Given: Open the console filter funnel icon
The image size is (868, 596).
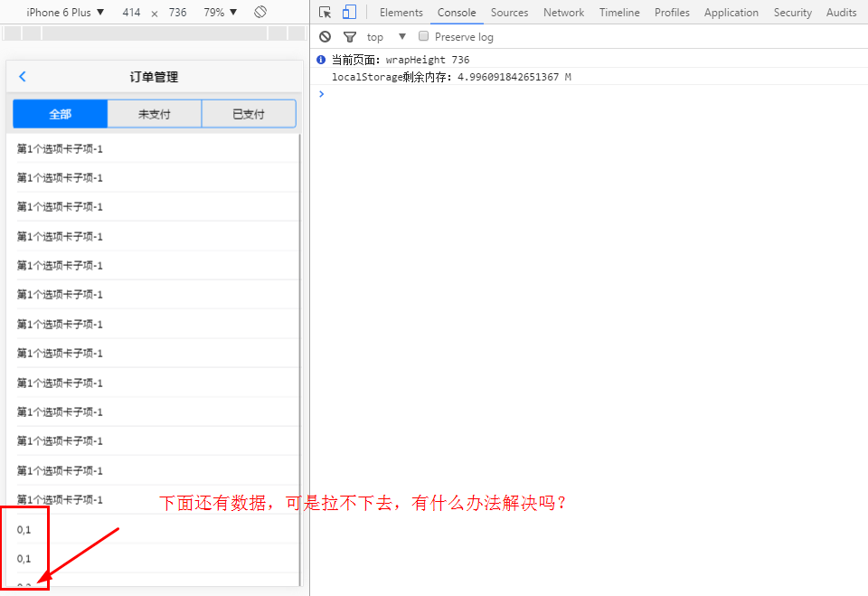Looking at the screenshot, I should 350,37.
